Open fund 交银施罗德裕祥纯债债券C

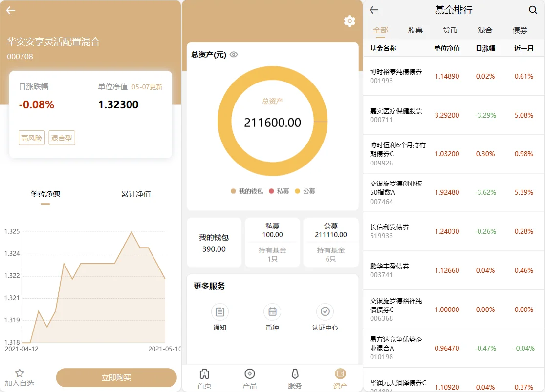click(x=454, y=309)
